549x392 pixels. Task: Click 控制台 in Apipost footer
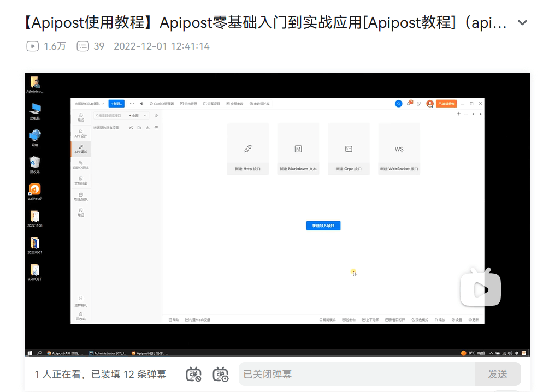[x=349, y=319]
